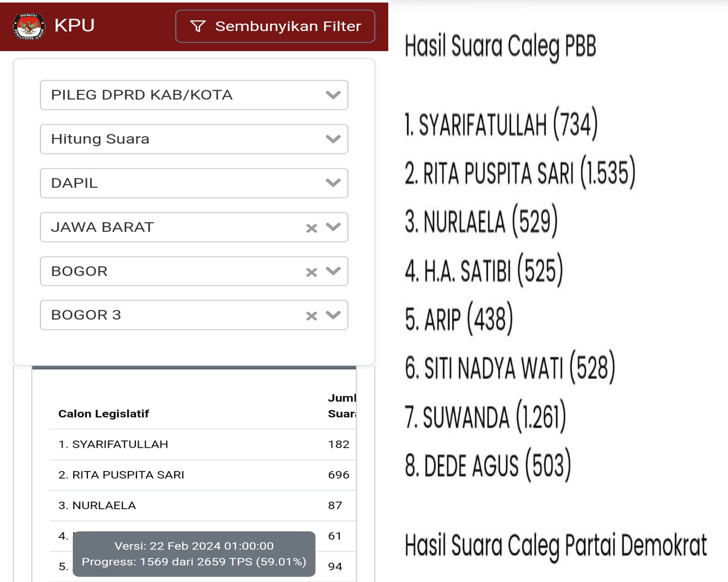Click the KPU garuda logo
728x582 pixels.
29,26
